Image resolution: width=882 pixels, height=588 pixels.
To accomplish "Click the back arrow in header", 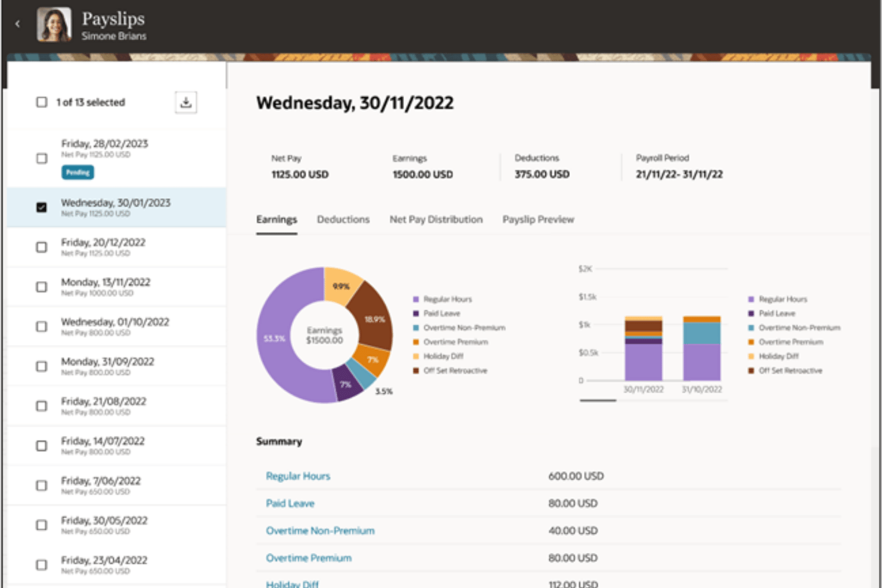I will [17, 24].
